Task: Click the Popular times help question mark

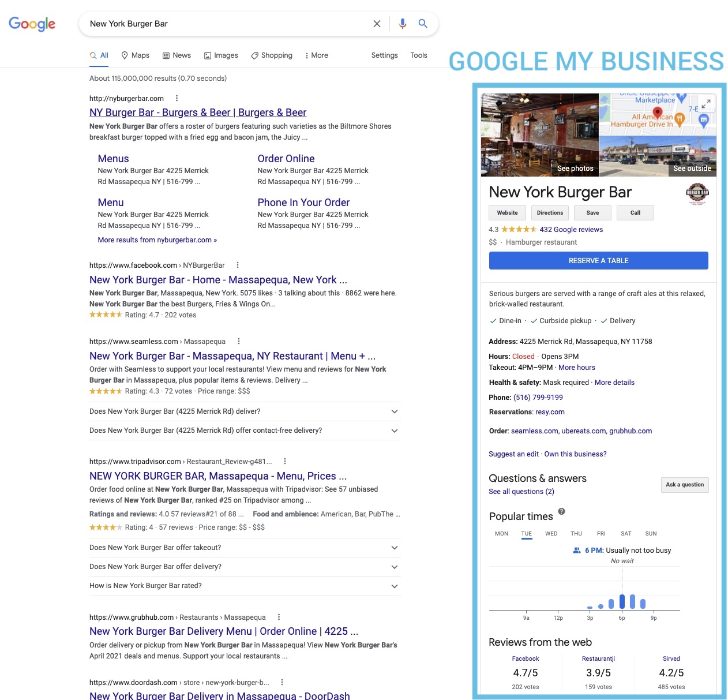Action: point(561,511)
